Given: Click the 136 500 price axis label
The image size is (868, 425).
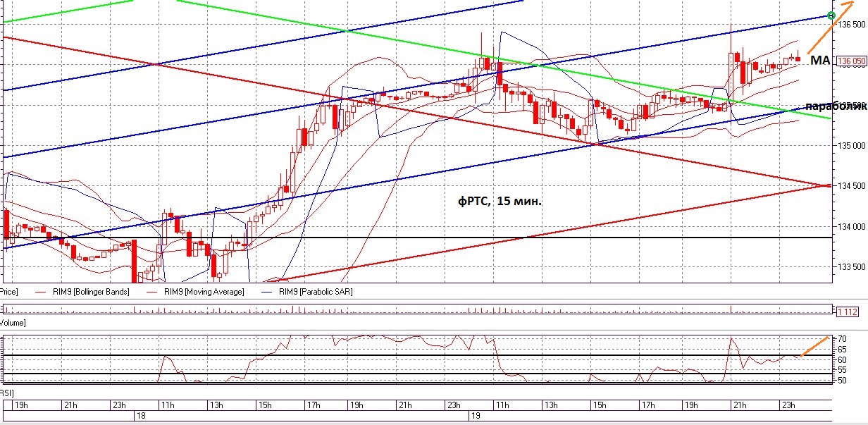Looking at the screenshot, I should [851, 24].
